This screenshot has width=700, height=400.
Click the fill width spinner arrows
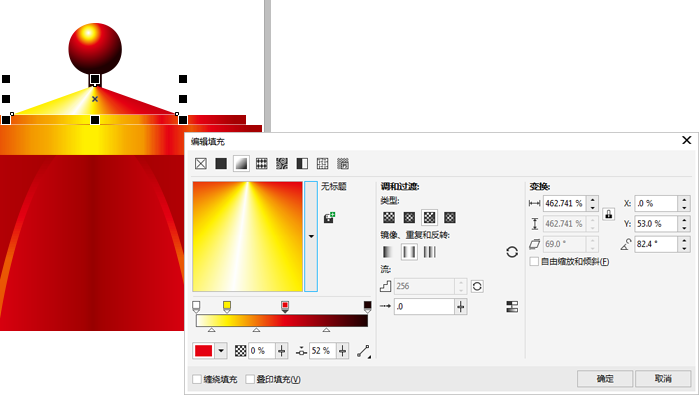(593, 204)
